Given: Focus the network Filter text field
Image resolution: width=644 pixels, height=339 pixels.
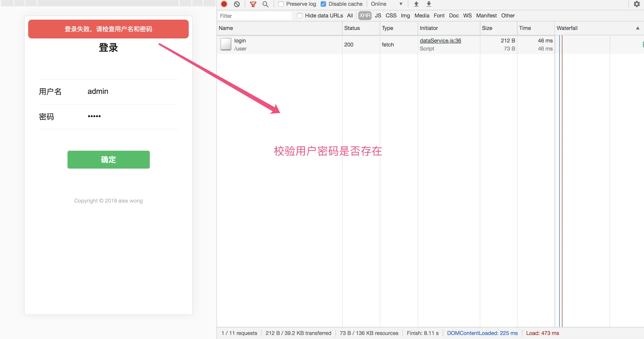Looking at the screenshot, I should (x=254, y=16).
